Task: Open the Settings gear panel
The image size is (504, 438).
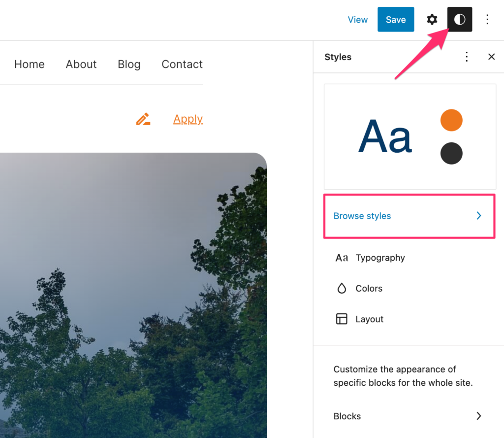Action: (432, 19)
